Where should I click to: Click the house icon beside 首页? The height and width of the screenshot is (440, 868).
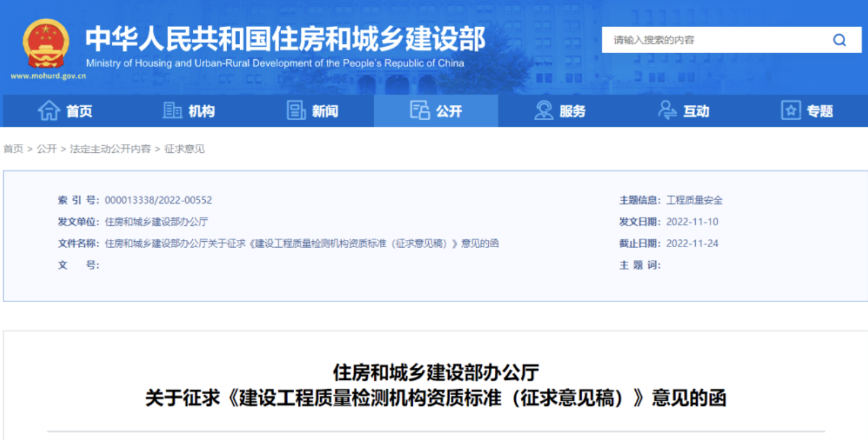(49, 111)
